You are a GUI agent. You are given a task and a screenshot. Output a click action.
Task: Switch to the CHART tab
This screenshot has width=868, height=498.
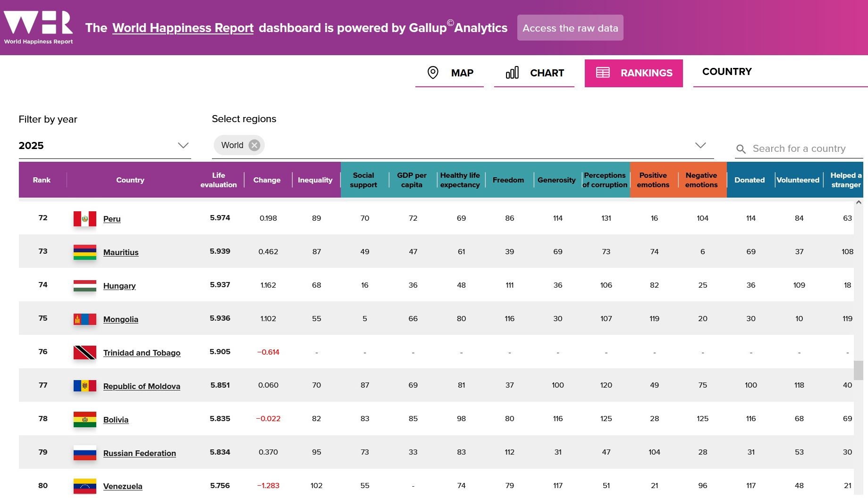click(x=534, y=73)
